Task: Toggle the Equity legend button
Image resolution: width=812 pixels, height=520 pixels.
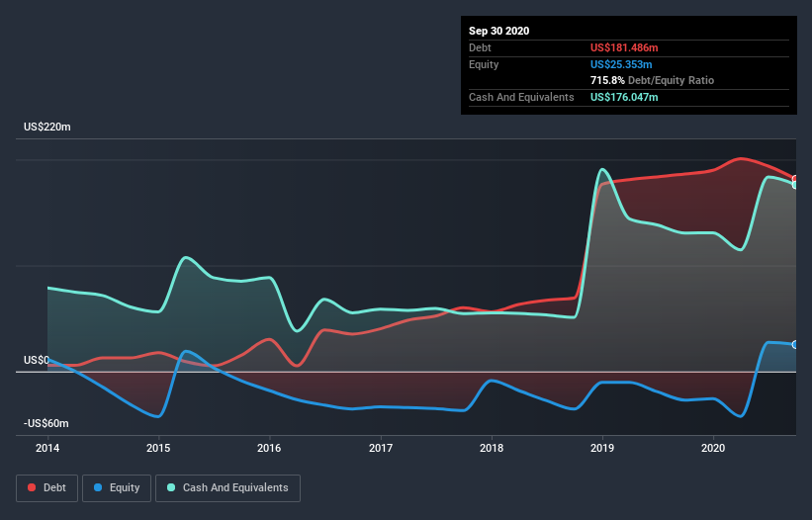Action: point(117,488)
